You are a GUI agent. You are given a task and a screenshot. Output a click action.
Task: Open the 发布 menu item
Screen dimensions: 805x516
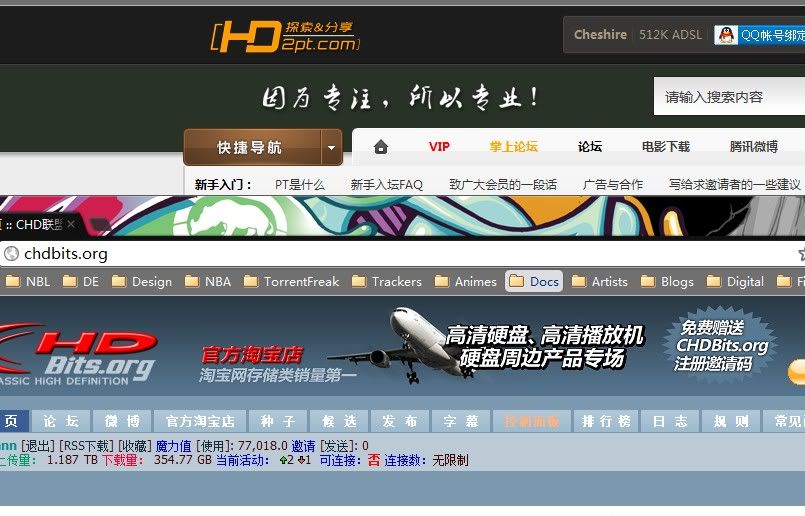[400, 421]
